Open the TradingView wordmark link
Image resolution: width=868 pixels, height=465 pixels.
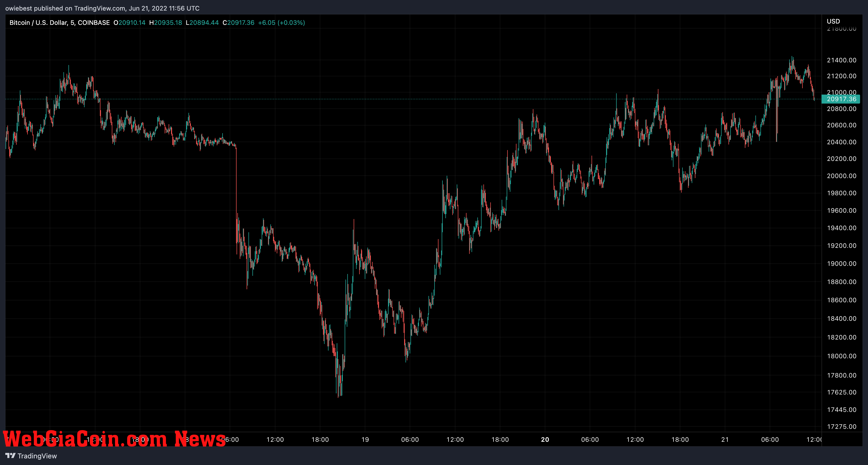(37, 456)
